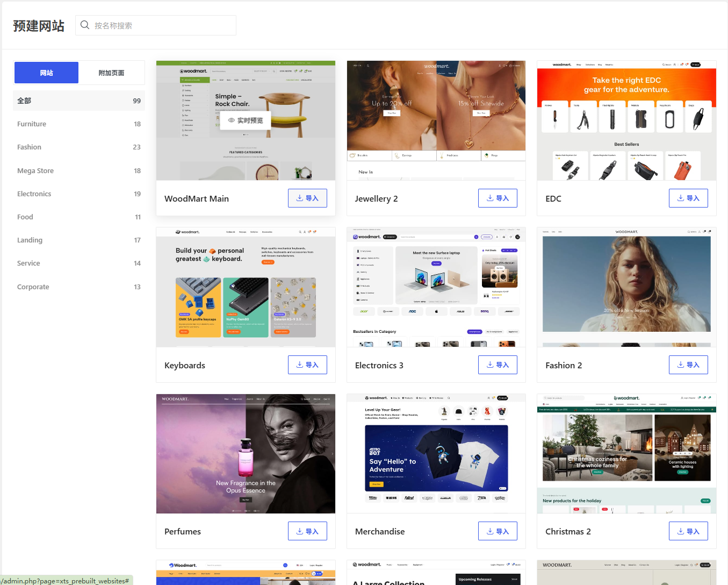
Task: Filter sites by Fashion category
Action: pos(79,147)
